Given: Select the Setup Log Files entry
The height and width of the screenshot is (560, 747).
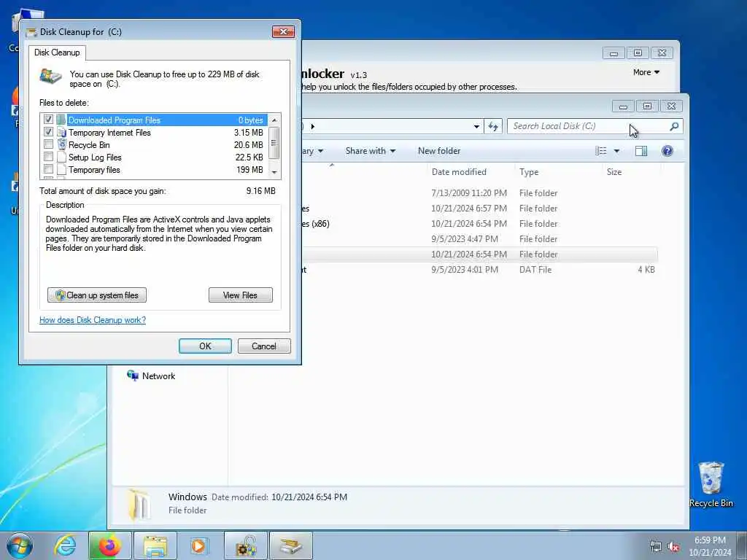Looking at the screenshot, I should [155, 157].
